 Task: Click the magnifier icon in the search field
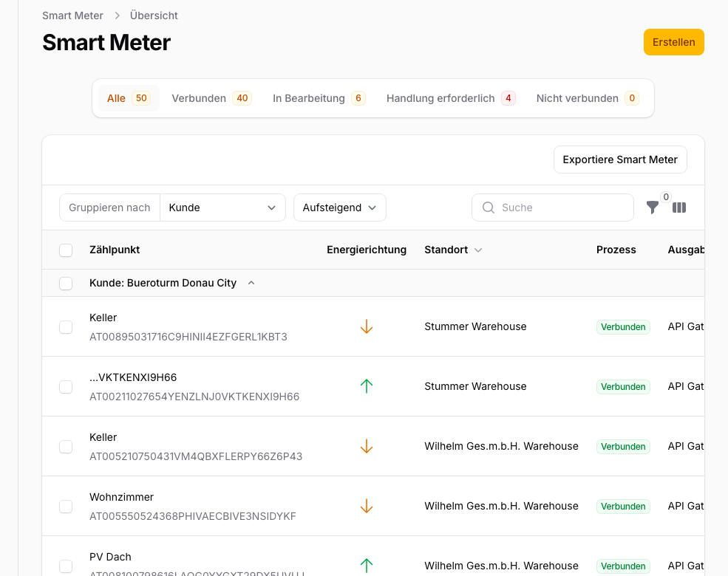[x=489, y=208]
